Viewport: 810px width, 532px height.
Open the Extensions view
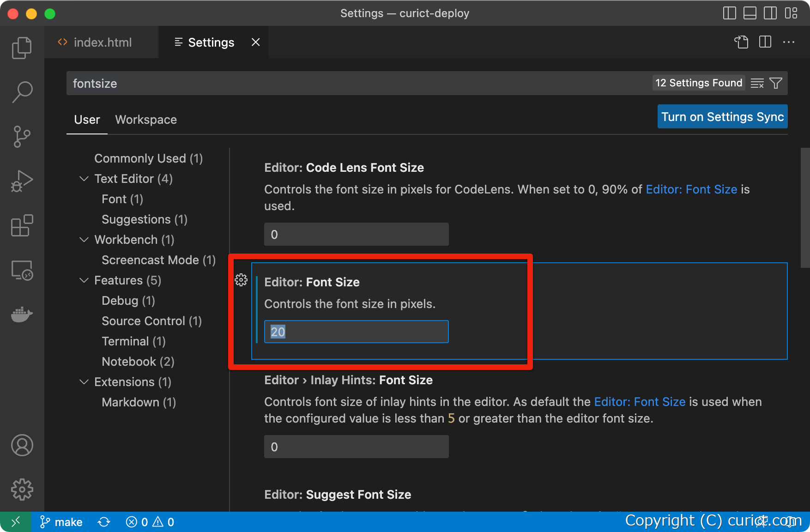pos(22,226)
